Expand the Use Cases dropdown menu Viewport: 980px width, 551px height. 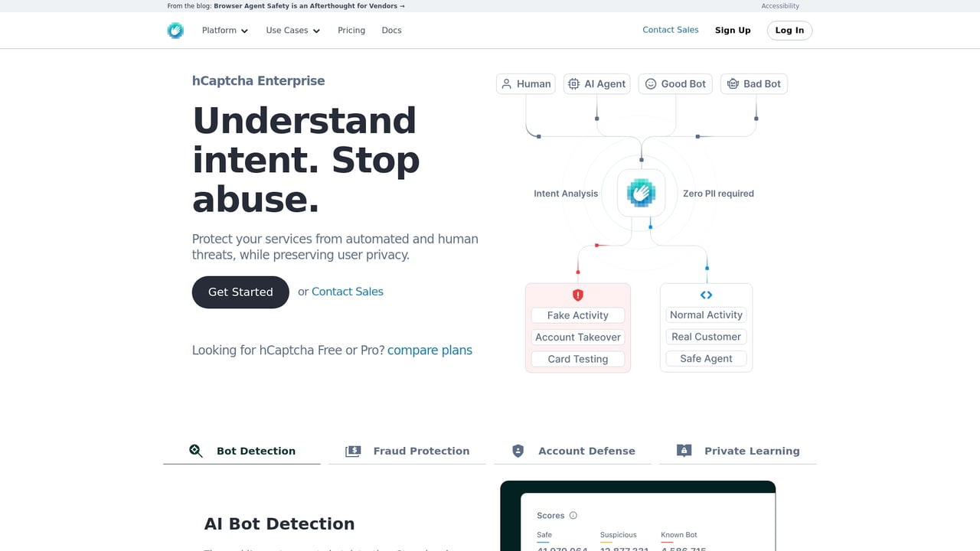[x=292, y=31]
